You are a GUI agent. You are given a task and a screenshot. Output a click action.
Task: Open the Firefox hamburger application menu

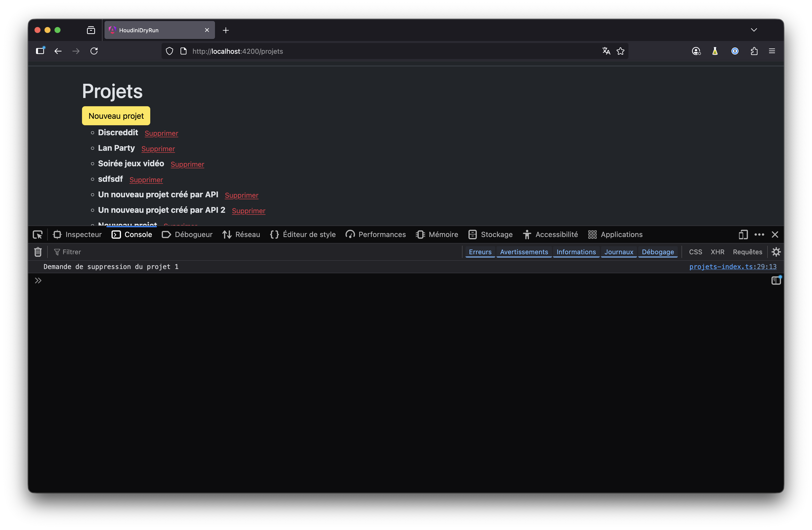(x=772, y=51)
